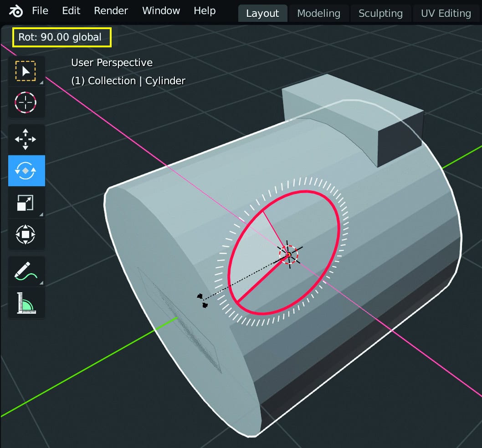This screenshot has height=448, width=482.
Task: Enable the Transform tool
Action: pyautogui.click(x=26, y=234)
